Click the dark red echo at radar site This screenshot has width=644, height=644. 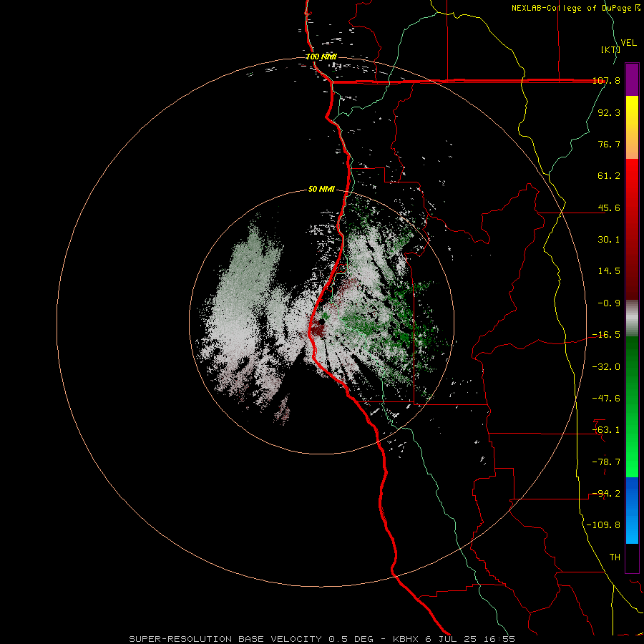coord(316,330)
